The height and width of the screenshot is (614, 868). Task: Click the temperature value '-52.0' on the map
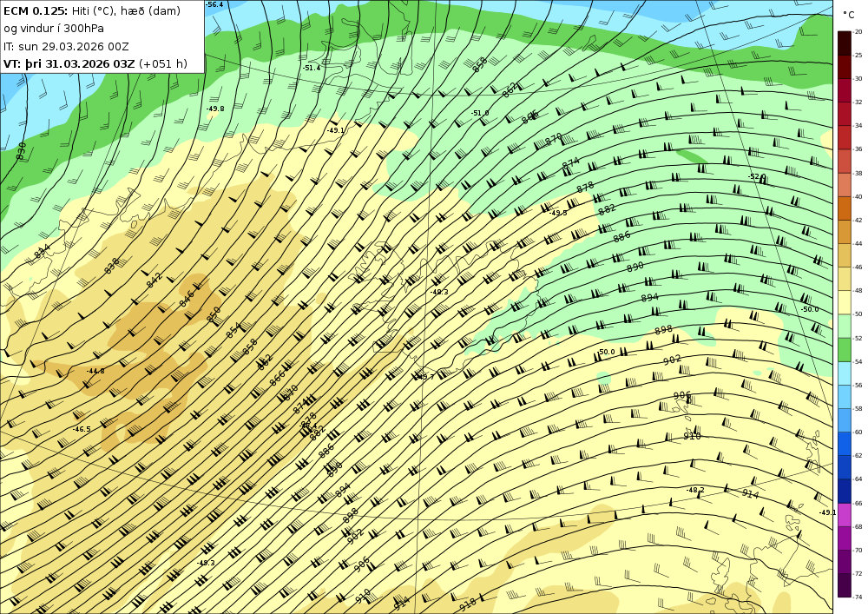(757, 176)
